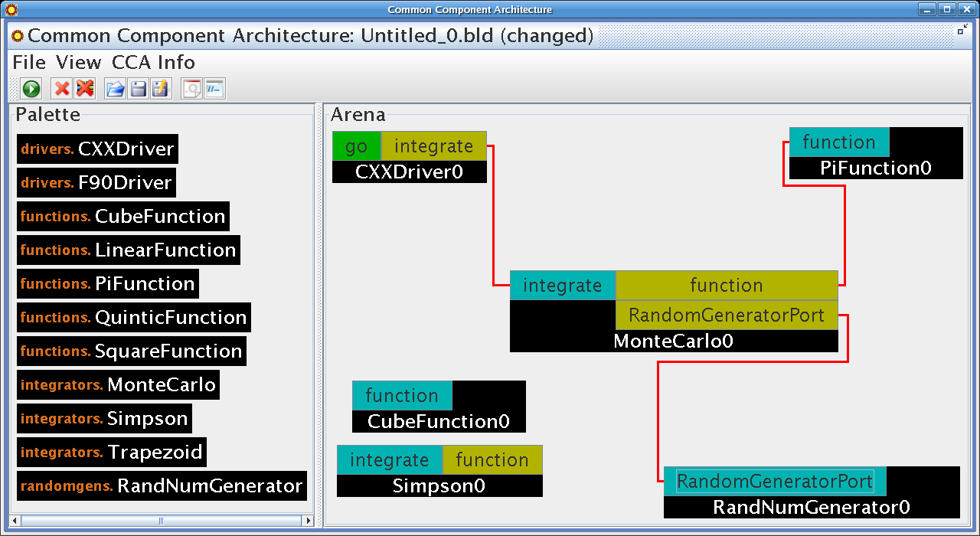Open the CCA Info menu

(153, 63)
